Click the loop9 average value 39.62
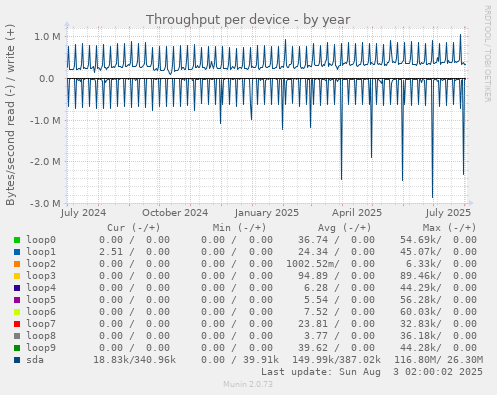 [x=313, y=348]
